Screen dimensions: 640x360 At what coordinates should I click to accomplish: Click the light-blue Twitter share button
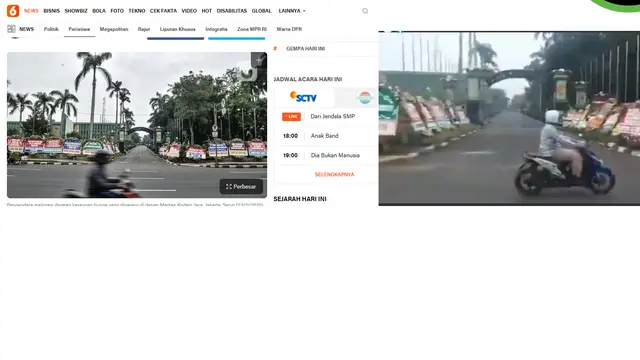[237, 38]
